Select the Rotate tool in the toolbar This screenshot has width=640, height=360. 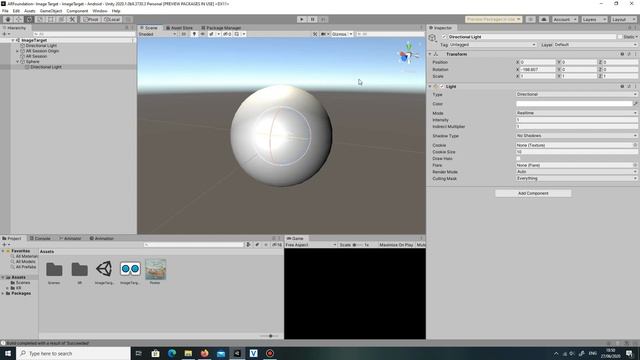coord(29,19)
